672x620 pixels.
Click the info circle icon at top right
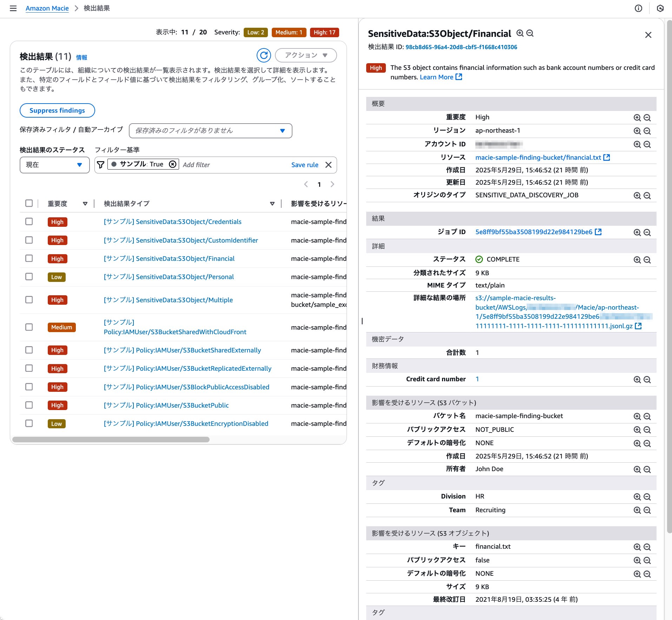point(639,8)
